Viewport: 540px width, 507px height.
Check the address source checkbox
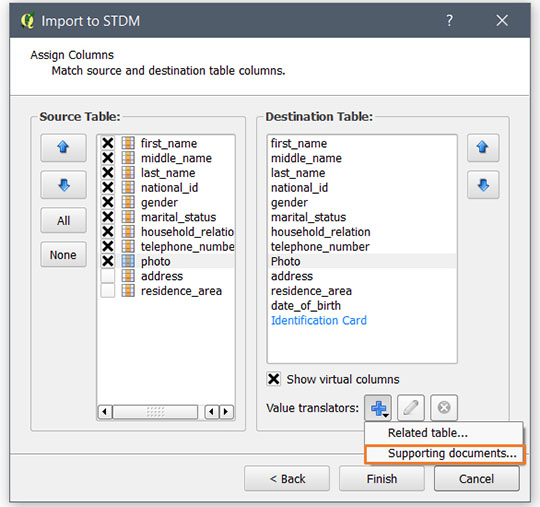[x=108, y=276]
